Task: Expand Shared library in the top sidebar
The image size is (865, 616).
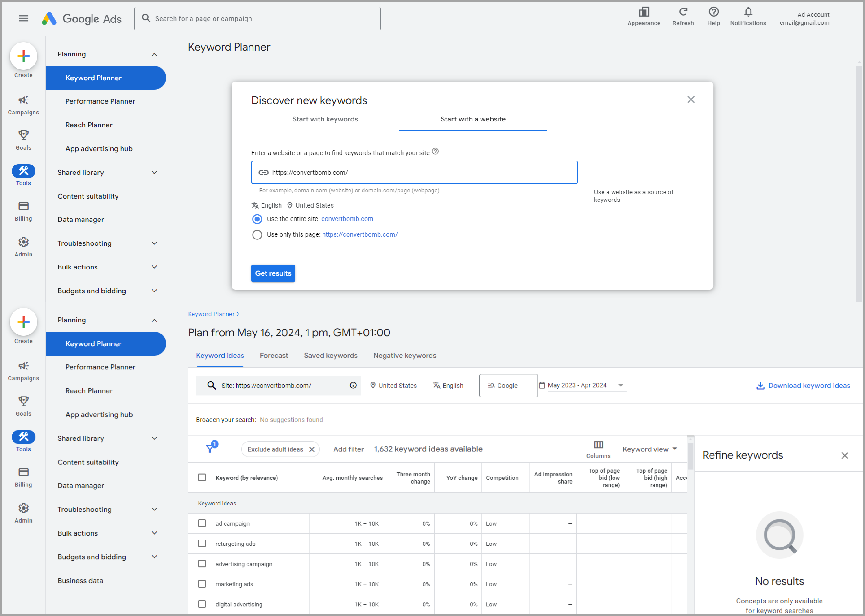Action: [154, 173]
